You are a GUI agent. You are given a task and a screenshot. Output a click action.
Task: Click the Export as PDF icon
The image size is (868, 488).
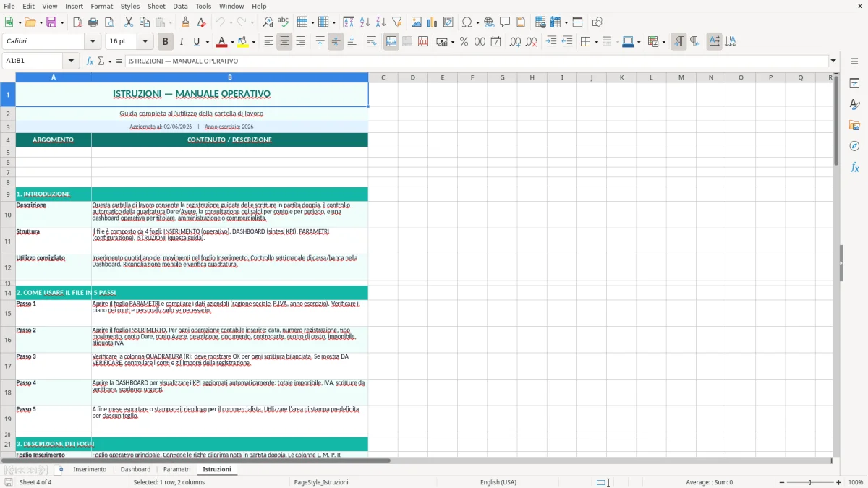click(77, 22)
